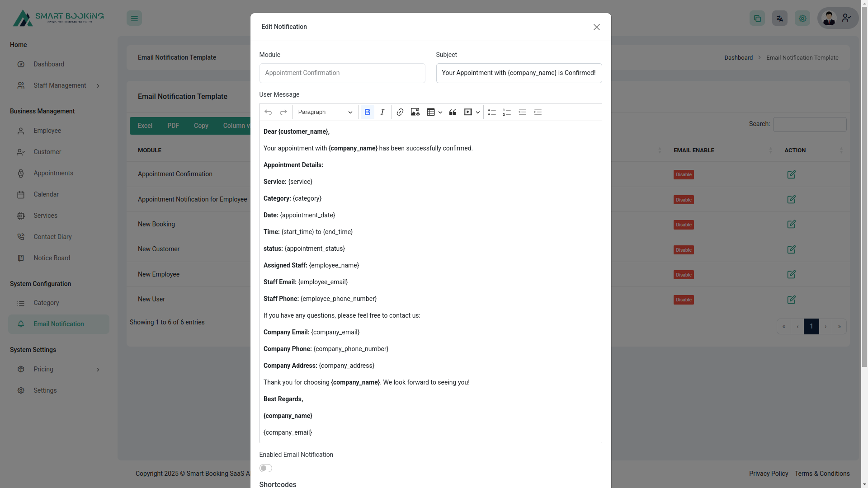
Task: Click page 1 in the pagination control
Action: 811,326
